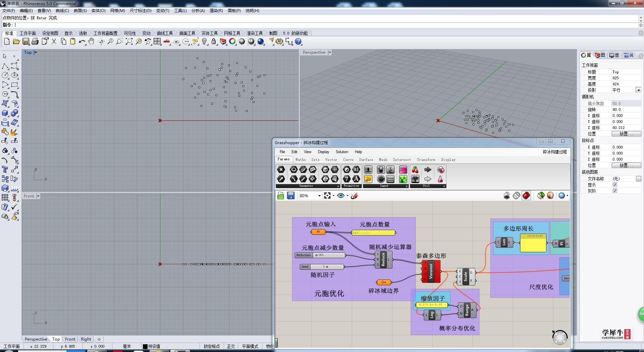This screenshot has height=352, width=644.
Task: Switch to Grasshopper Intersect tab
Action: coord(402,160)
